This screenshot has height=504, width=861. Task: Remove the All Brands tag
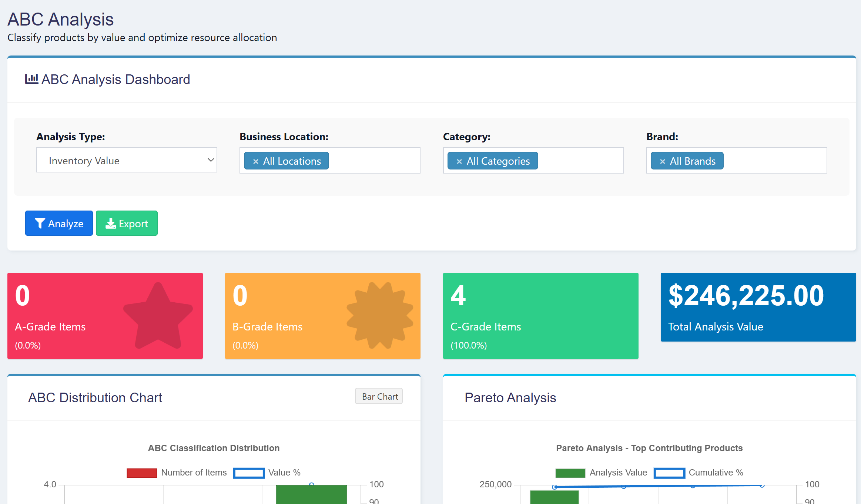click(x=662, y=161)
